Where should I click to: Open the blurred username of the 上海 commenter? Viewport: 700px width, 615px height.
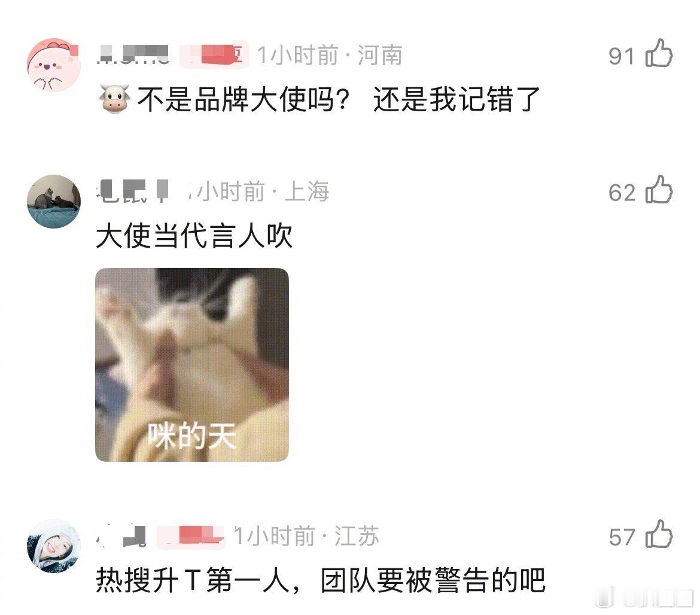(142, 191)
